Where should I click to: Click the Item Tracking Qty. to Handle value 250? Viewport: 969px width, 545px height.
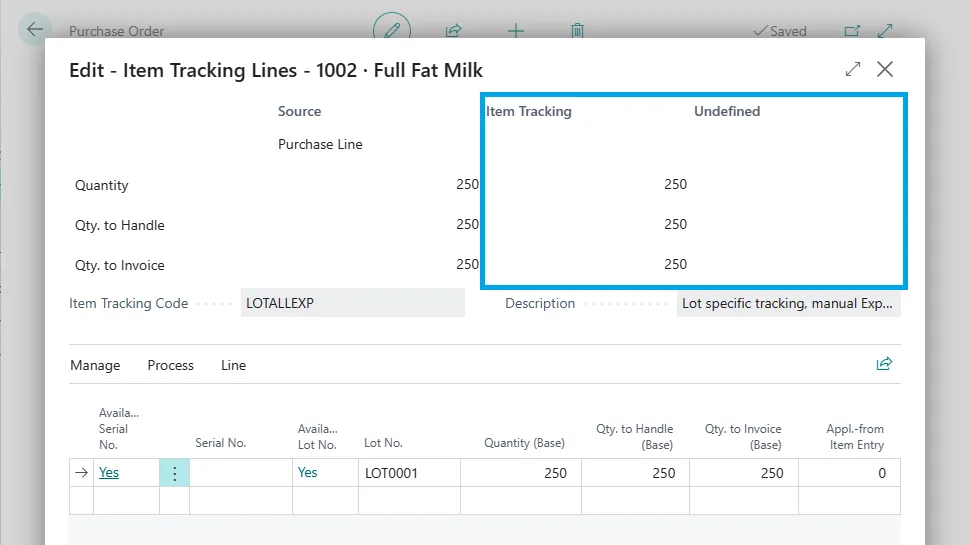(675, 224)
